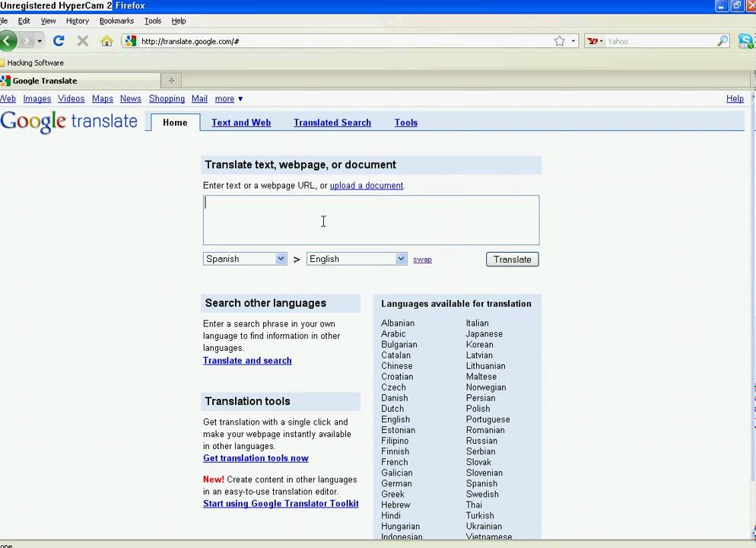
Task: Click Start using Google Translator Toolkit link
Action: tap(281, 504)
